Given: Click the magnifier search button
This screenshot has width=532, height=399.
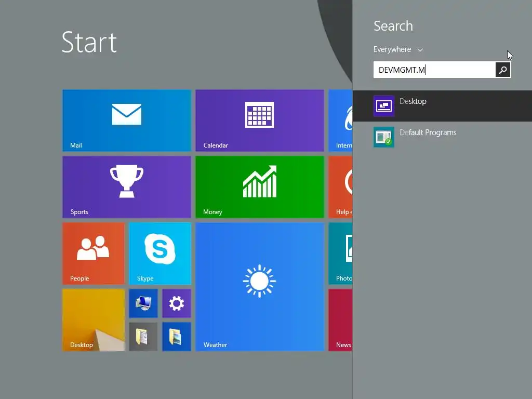Looking at the screenshot, I should point(503,70).
